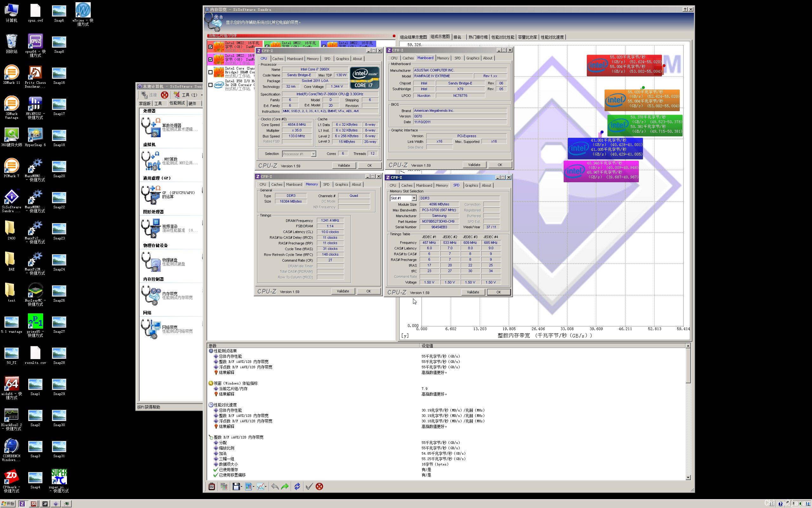812x508 pixels.
Task: Open the 视频渲染 benchmark module
Action: click(x=169, y=228)
